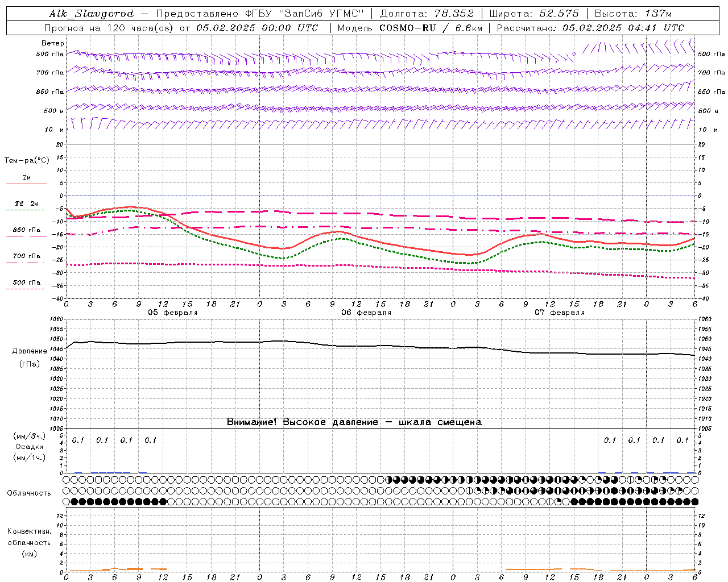Click the 'Ветер' wind panel label
The image size is (728, 582).
[53, 43]
